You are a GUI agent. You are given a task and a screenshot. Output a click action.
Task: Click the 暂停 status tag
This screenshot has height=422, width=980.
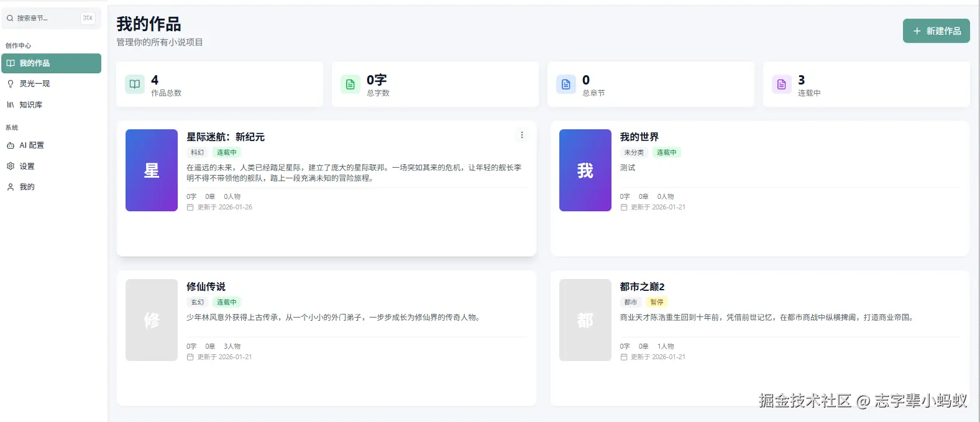pos(657,303)
